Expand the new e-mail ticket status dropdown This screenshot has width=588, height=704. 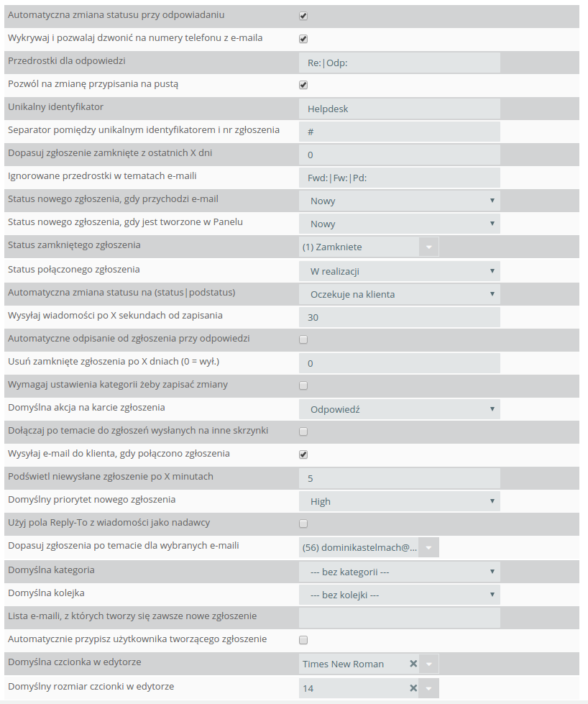point(400,201)
